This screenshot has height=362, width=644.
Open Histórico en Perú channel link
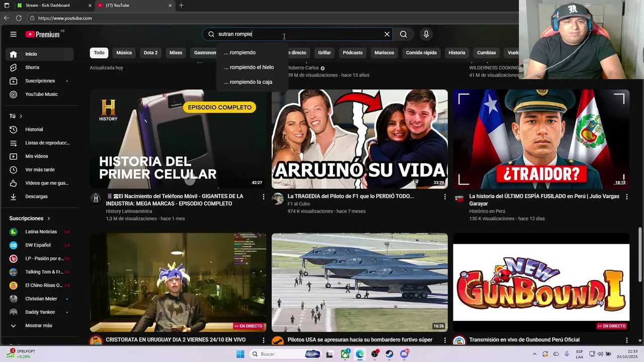487,211
